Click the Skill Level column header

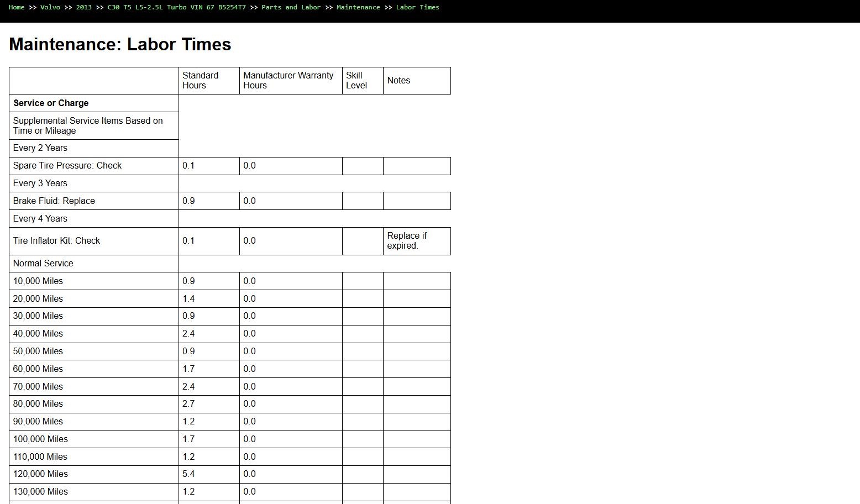point(363,81)
